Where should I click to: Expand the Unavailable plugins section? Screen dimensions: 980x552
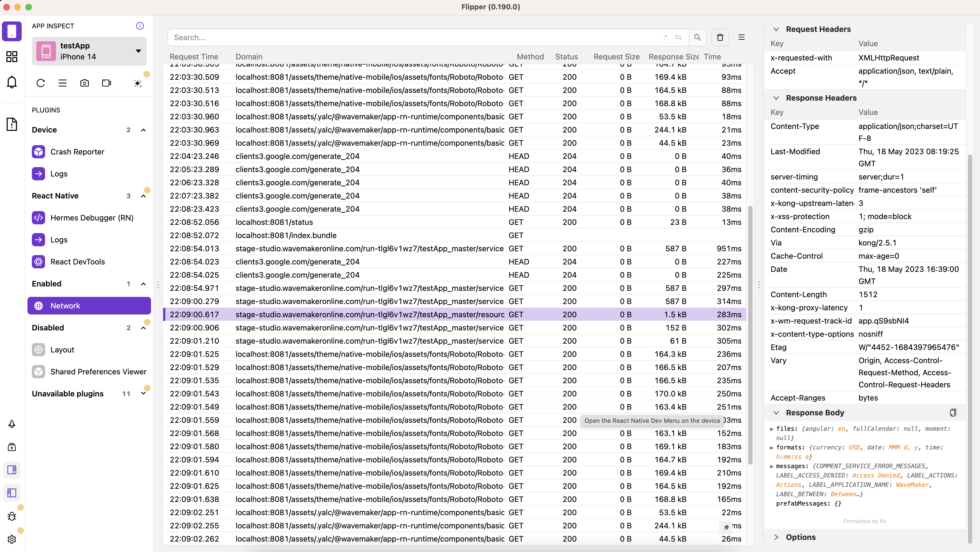[x=143, y=394]
